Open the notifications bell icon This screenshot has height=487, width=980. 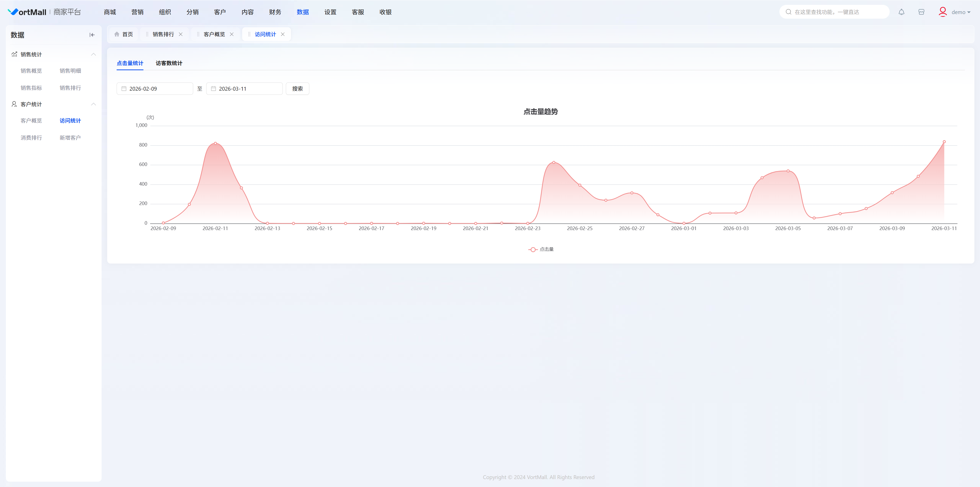(x=901, y=12)
